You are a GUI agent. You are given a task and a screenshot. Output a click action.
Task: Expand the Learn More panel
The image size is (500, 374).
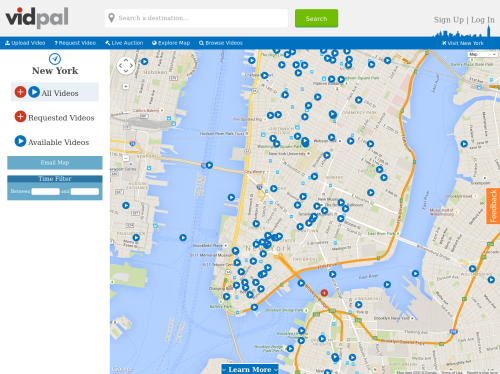(x=250, y=369)
